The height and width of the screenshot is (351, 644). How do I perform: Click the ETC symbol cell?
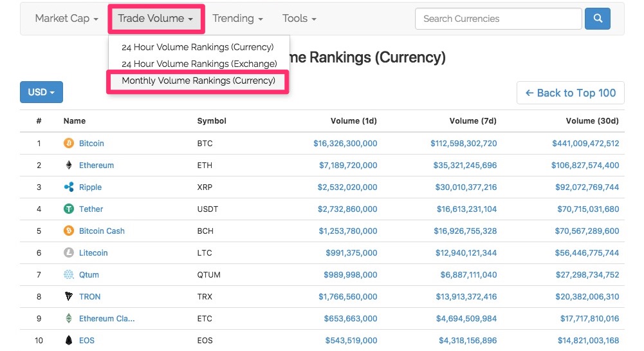point(205,319)
